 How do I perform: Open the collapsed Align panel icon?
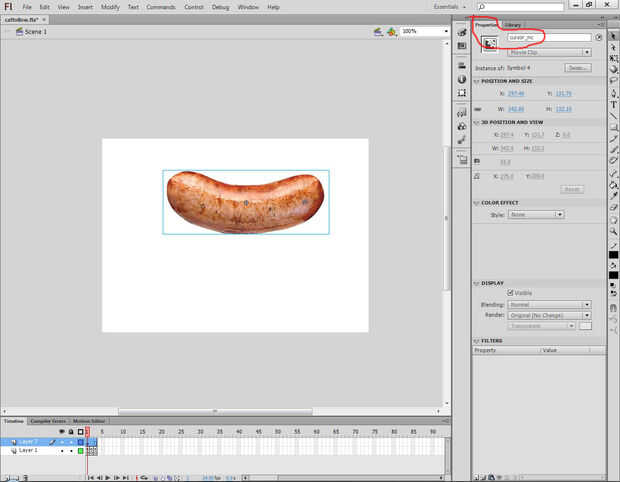point(462,65)
